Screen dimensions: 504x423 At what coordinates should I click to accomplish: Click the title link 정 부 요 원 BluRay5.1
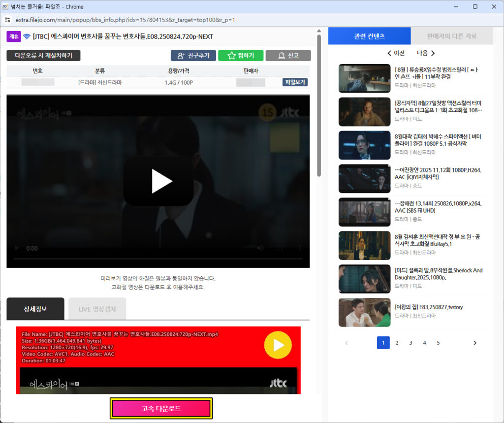(438, 240)
